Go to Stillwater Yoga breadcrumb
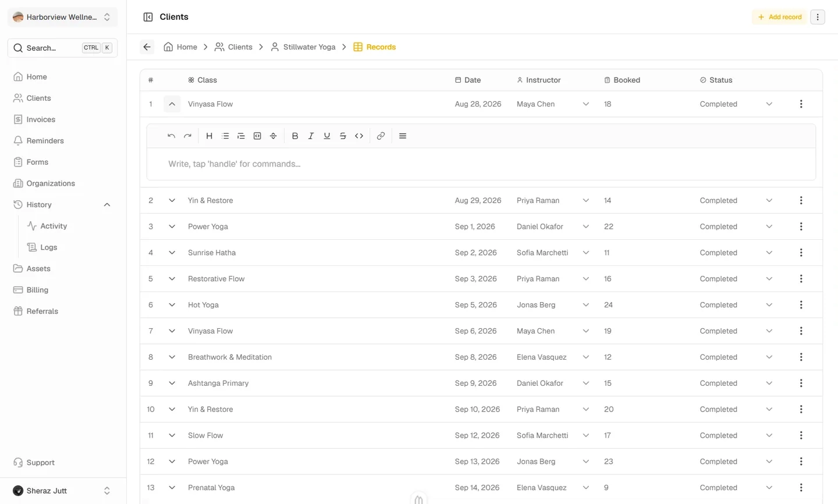This screenshot has width=838, height=504. (x=303, y=47)
